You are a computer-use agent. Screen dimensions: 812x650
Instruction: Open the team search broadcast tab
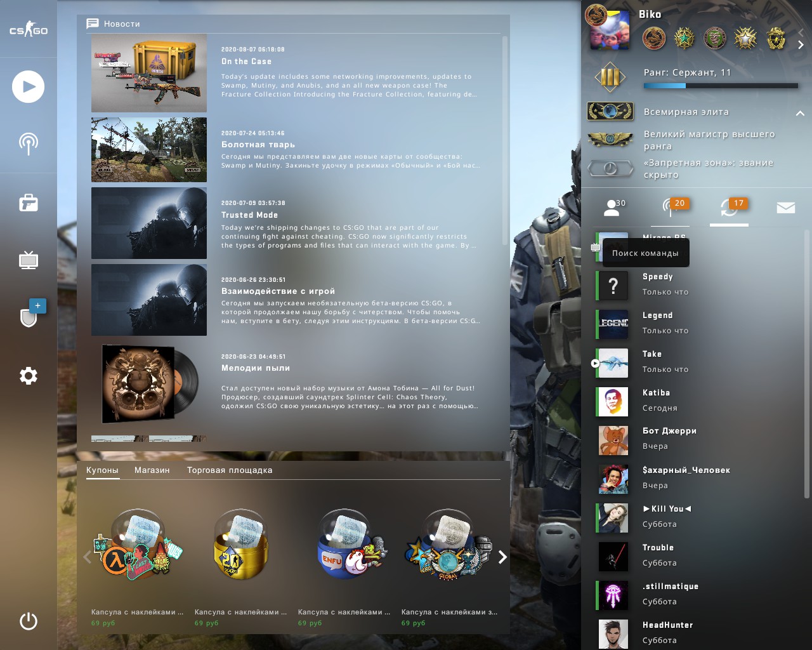click(671, 207)
